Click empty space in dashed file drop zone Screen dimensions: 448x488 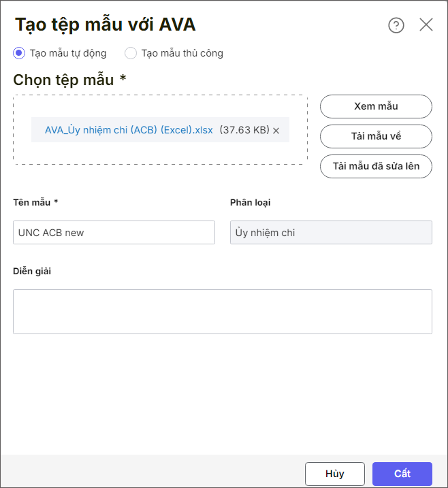[x=160, y=153]
